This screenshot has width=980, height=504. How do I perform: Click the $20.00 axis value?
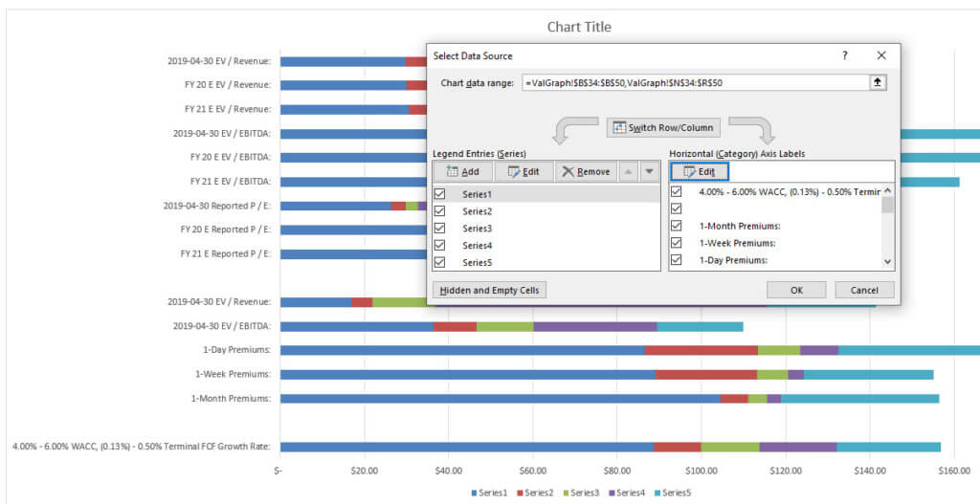[x=365, y=471]
